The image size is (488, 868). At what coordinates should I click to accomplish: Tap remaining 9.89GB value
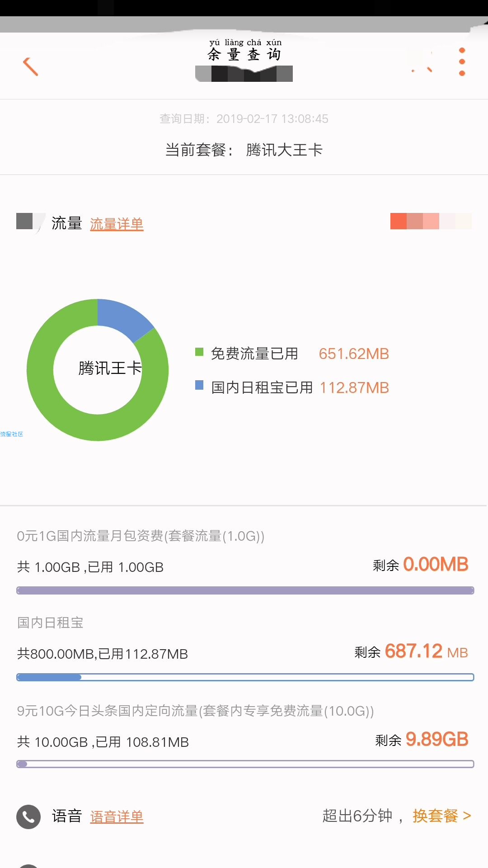pos(437,739)
